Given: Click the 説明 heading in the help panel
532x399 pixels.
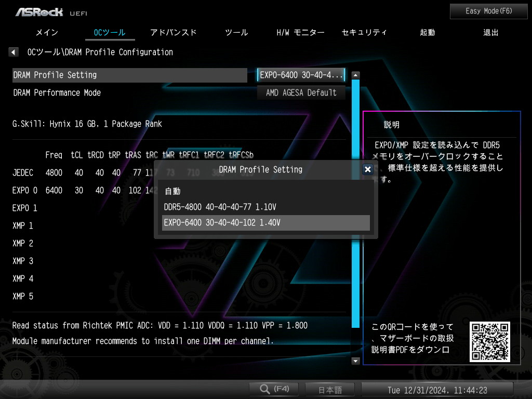Looking at the screenshot, I should point(392,125).
